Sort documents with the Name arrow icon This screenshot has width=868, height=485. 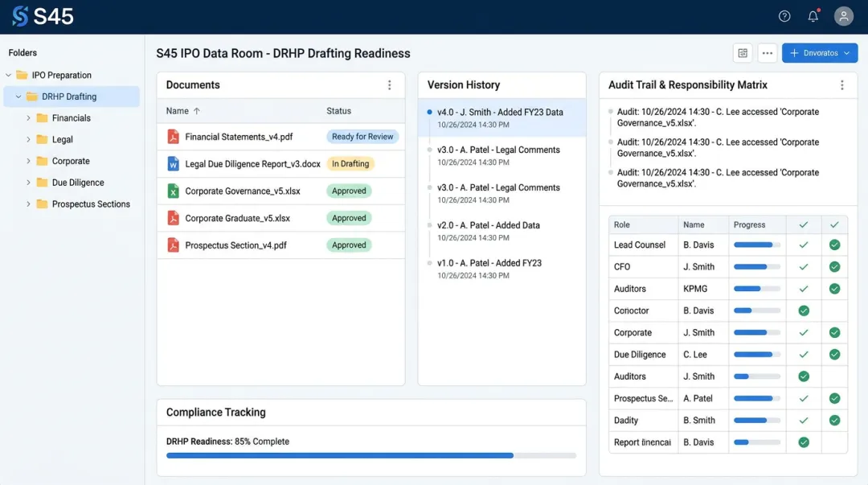point(197,111)
